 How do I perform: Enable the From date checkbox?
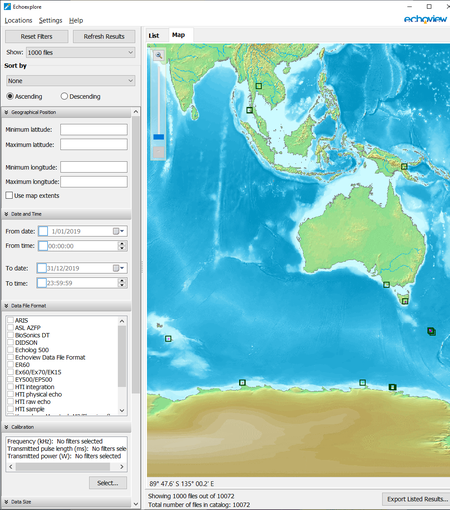coord(43,231)
